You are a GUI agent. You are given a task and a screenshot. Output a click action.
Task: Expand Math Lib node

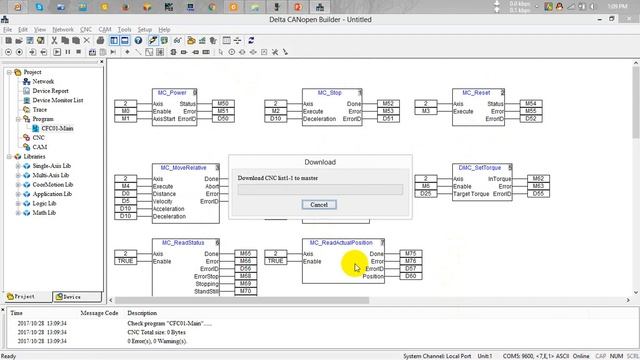(x=18, y=213)
